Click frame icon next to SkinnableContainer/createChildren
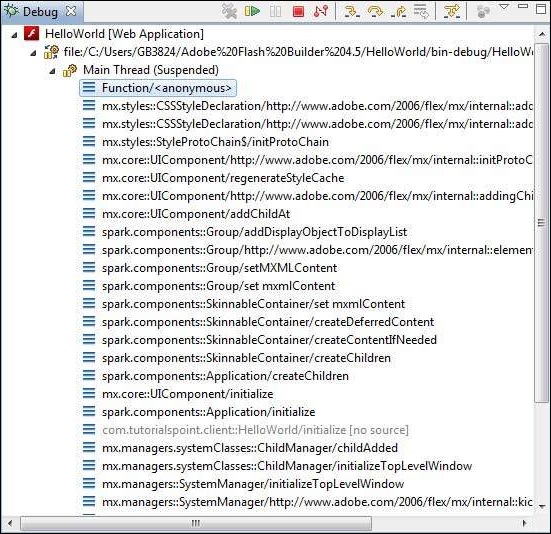The height and width of the screenshot is (534, 551). (89, 358)
